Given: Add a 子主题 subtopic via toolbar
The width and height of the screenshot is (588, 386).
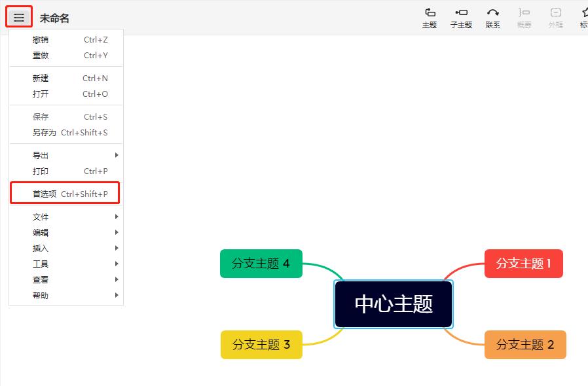Looking at the screenshot, I should 461,18.
